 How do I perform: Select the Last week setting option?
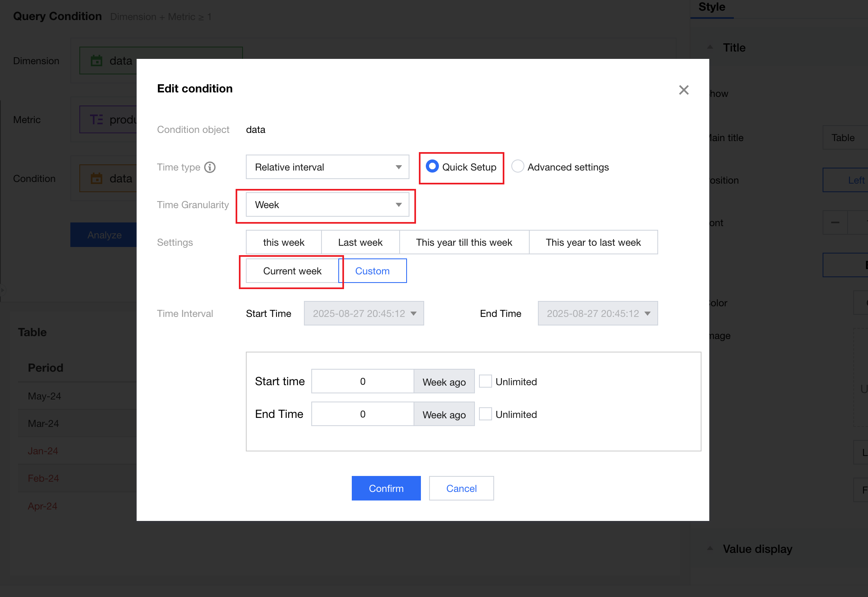[360, 242]
